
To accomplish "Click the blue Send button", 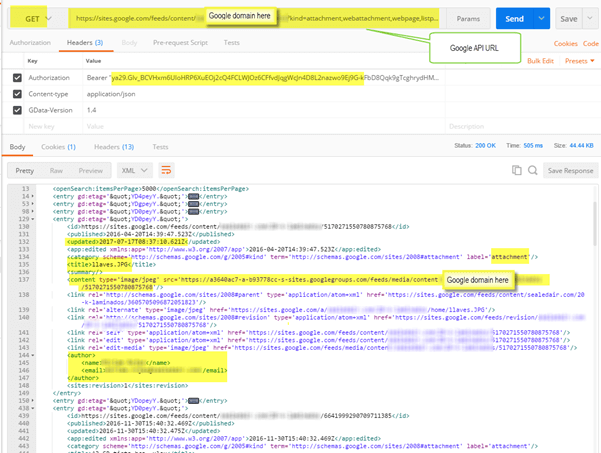I will pos(512,19).
